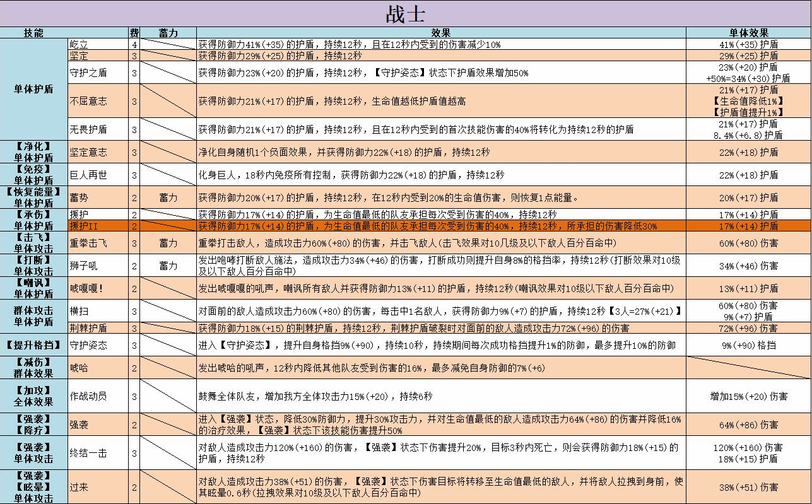Click the single-target cell 增加15%(+20)伤害
This screenshot has height=504, width=812.
tap(749, 396)
